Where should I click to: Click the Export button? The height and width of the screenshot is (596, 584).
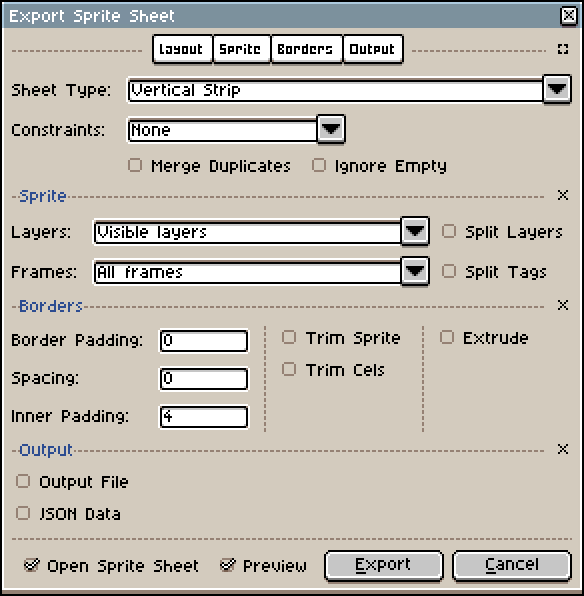[384, 566]
